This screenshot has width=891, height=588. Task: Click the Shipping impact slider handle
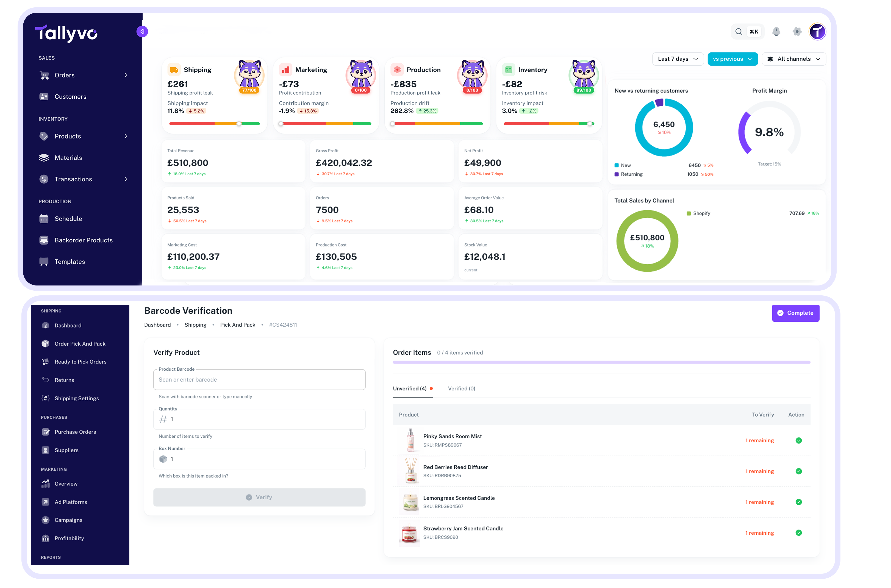[x=239, y=124]
